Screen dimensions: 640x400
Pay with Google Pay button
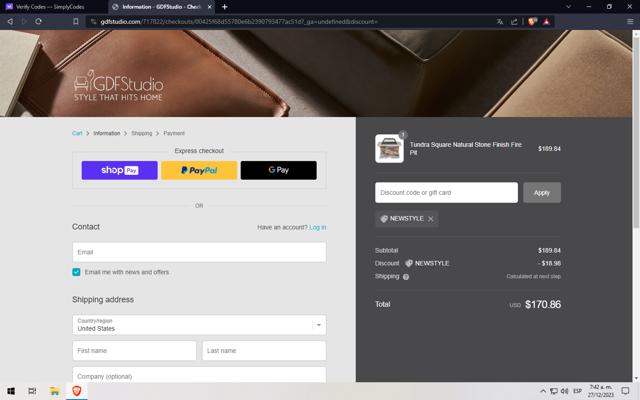click(x=279, y=170)
